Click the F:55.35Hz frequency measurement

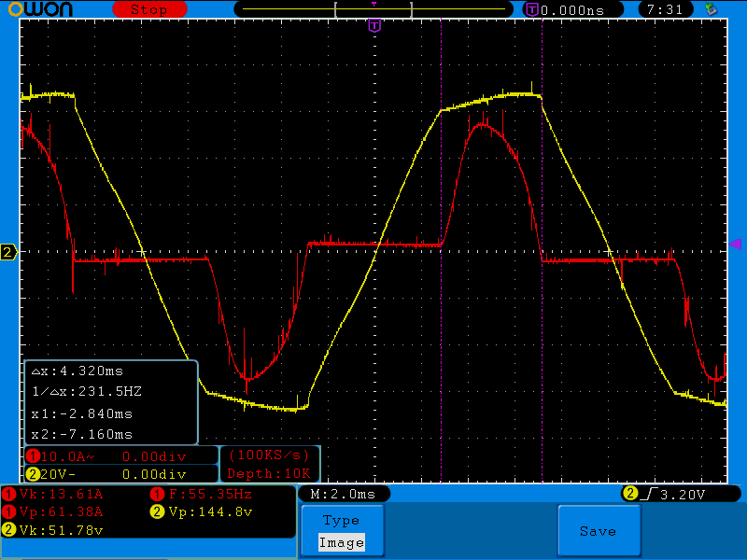pos(211,494)
